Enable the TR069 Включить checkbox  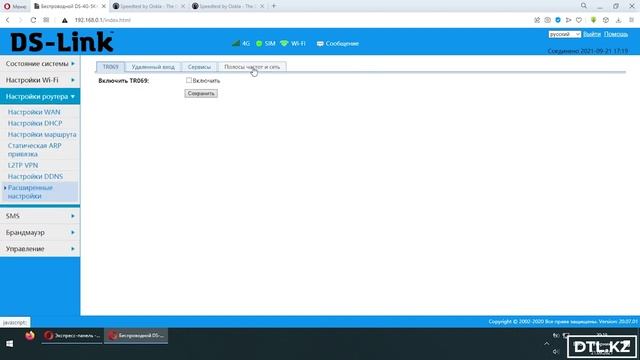[189, 80]
